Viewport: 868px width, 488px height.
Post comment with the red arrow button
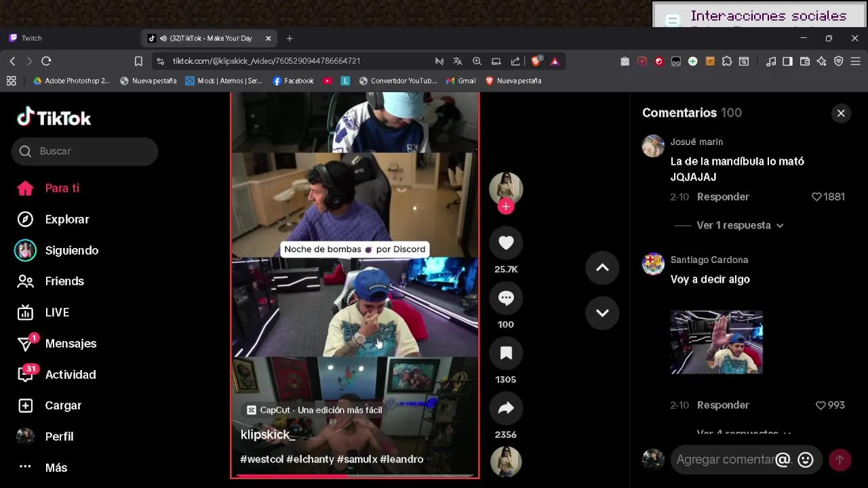point(840,460)
